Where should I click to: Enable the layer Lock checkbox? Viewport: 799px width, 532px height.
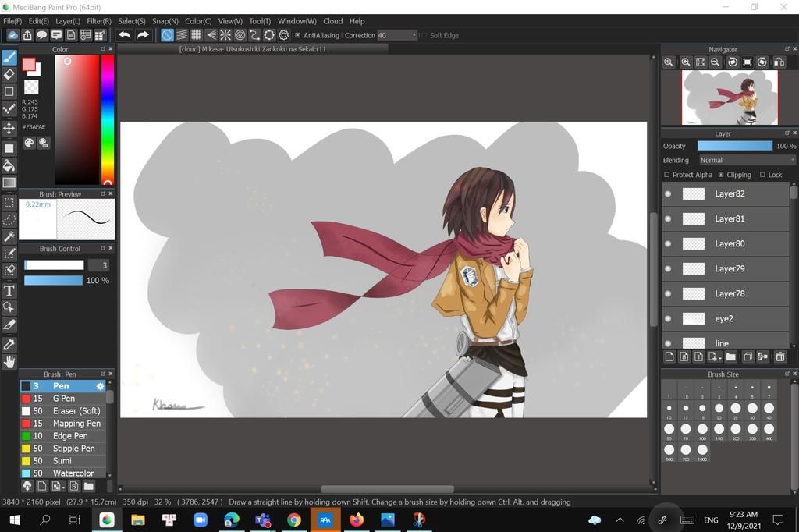tap(763, 175)
